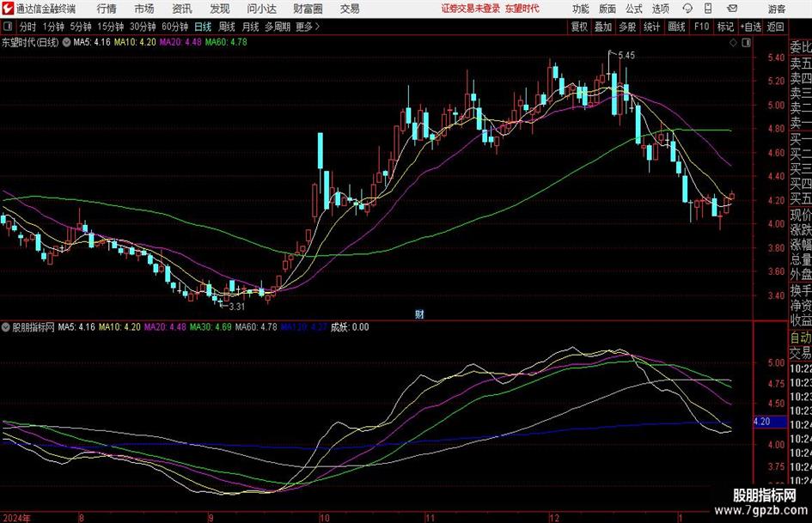
Task: Switch to 月线 monthly tab
Action: click(251, 27)
